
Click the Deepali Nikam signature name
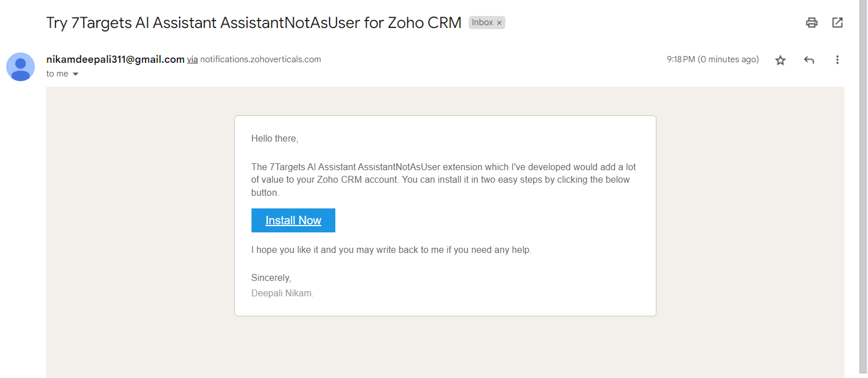tap(282, 293)
